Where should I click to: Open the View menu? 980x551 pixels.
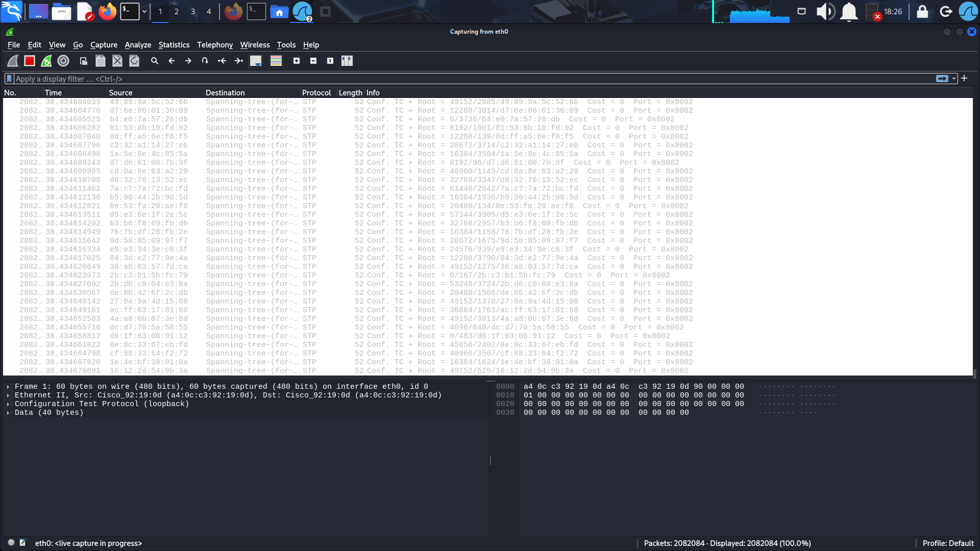coord(57,45)
